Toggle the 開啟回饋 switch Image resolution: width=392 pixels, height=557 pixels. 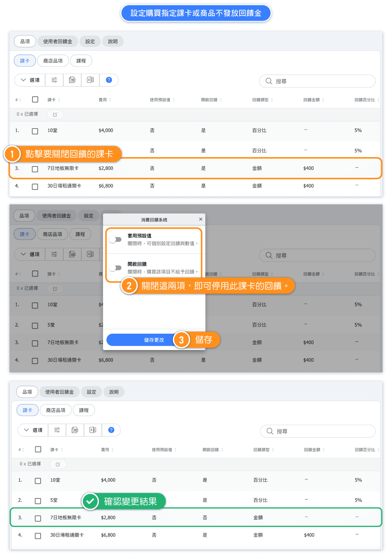pos(116,268)
